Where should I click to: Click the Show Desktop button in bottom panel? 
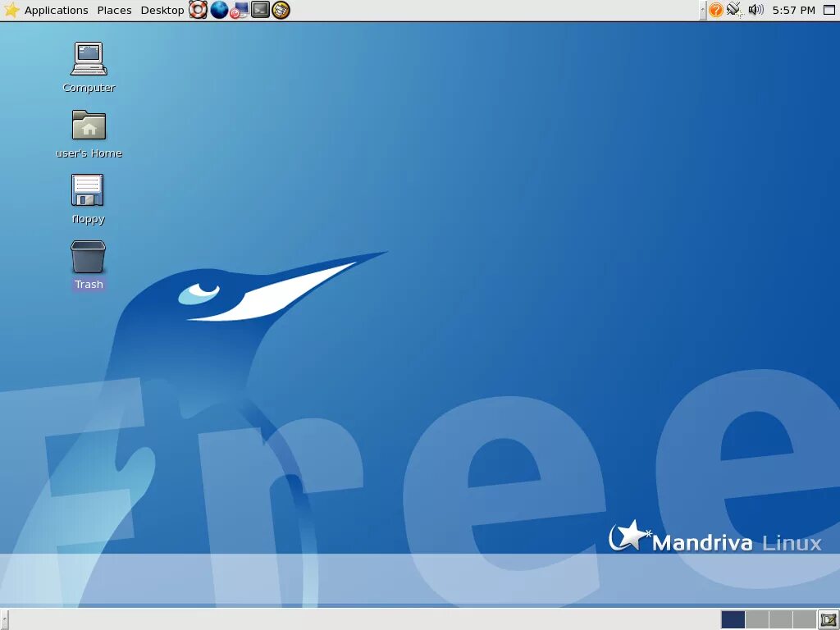829,620
